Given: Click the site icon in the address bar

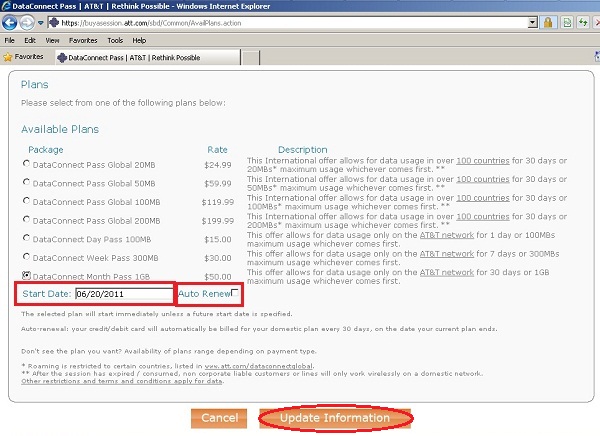Looking at the screenshot, I should (54, 23).
